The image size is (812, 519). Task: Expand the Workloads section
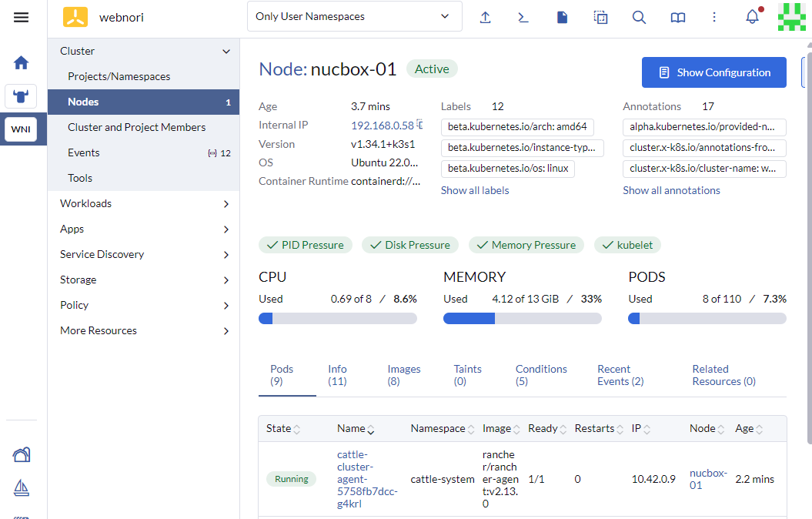click(x=143, y=203)
